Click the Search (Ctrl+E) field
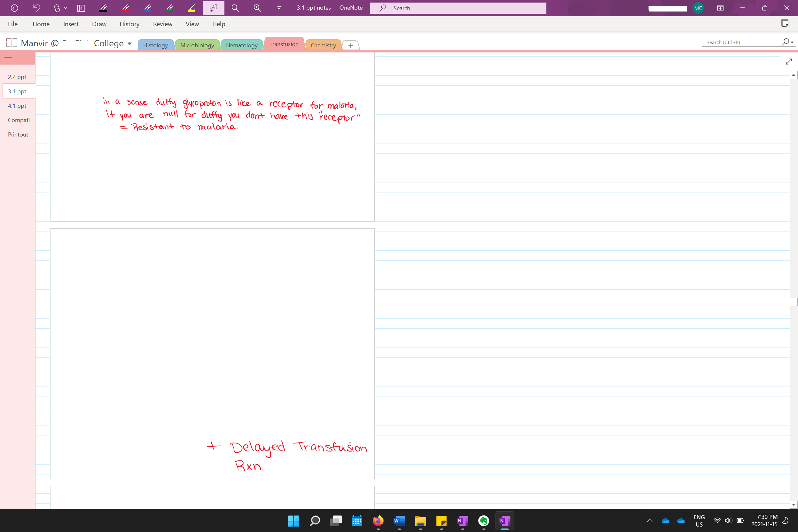 pos(741,42)
